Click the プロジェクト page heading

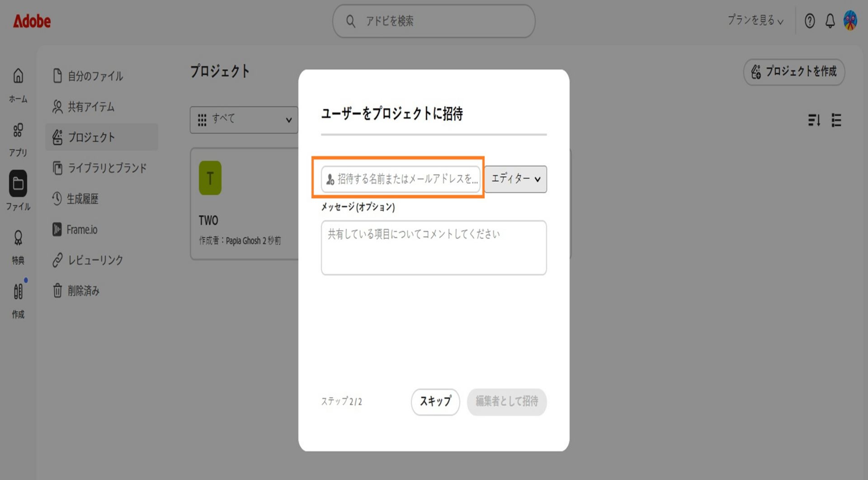pyautogui.click(x=220, y=71)
